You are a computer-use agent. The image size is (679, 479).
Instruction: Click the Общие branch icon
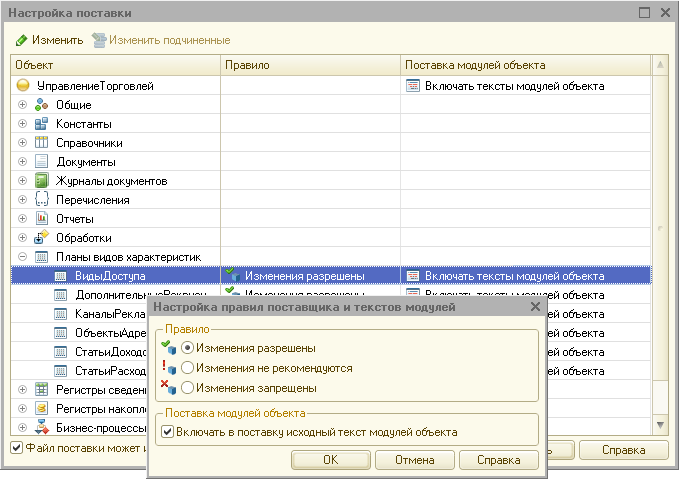pyautogui.click(x=42, y=104)
